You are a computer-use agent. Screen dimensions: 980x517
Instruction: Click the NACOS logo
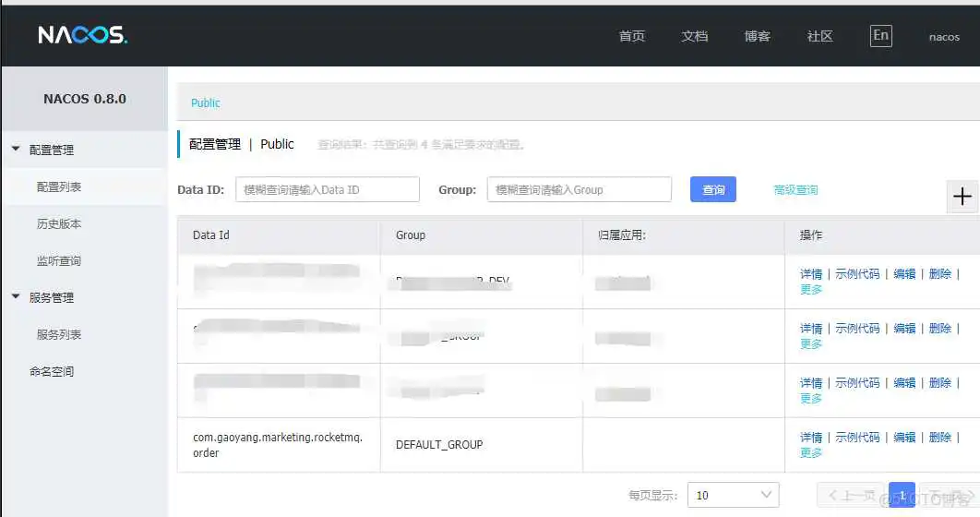[x=82, y=35]
